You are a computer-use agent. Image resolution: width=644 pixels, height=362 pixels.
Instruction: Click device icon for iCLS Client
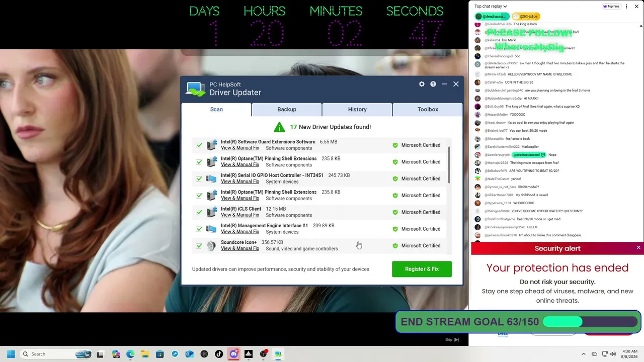point(212,212)
